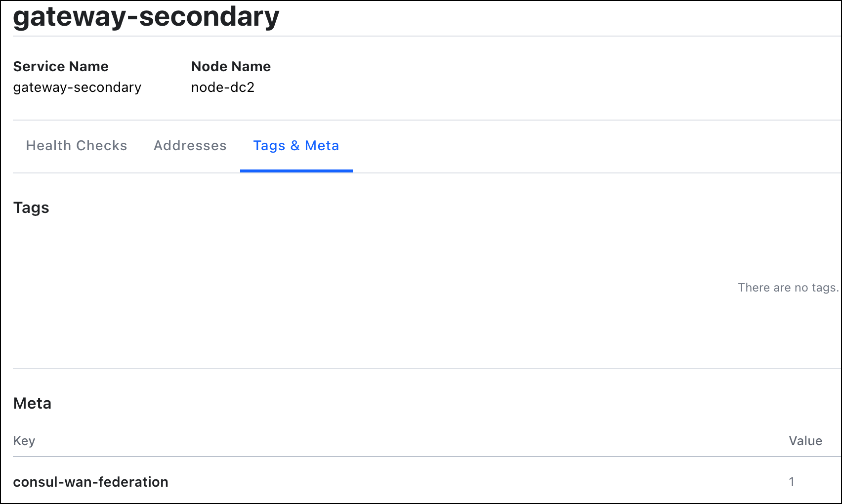Switch to the Health Checks tab
The height and width of the screenshot is (504, 842).
[x=77, y=146]
